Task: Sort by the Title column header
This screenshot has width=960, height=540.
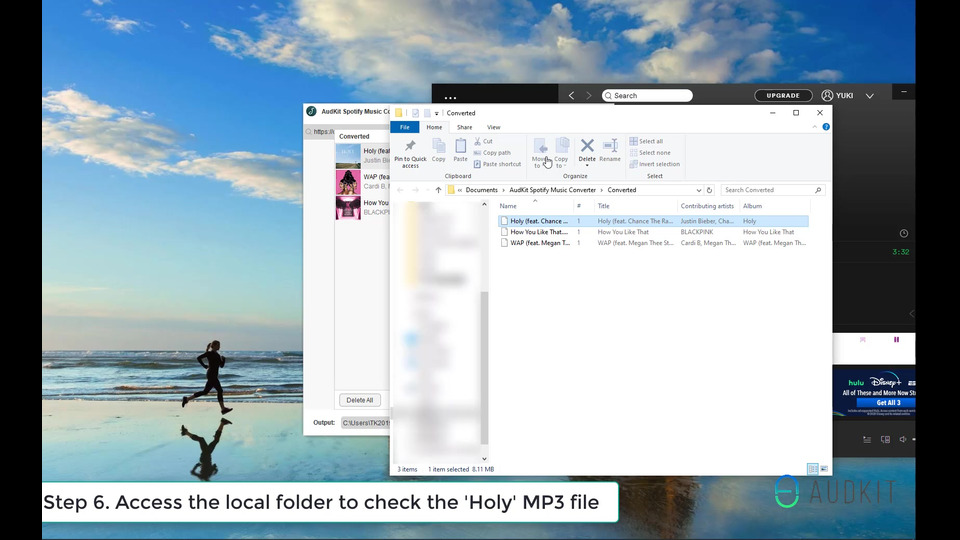Action: coord(604,206)
